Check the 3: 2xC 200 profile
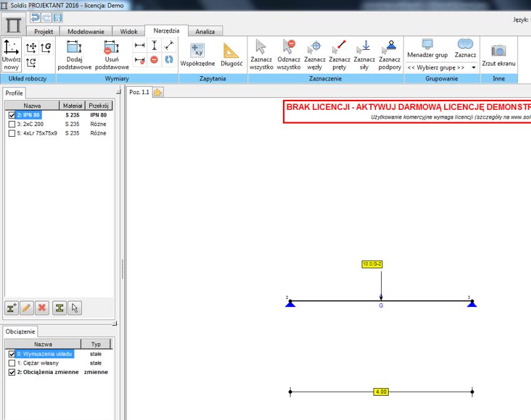This screenshot has width=531, height=420. (12, 124)
